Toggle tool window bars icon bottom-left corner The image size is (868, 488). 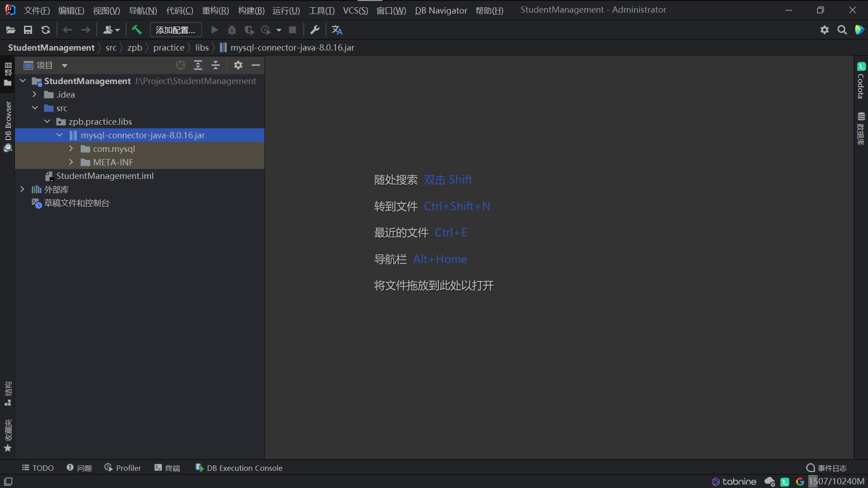pyautogui.click(x=8, y=482)
